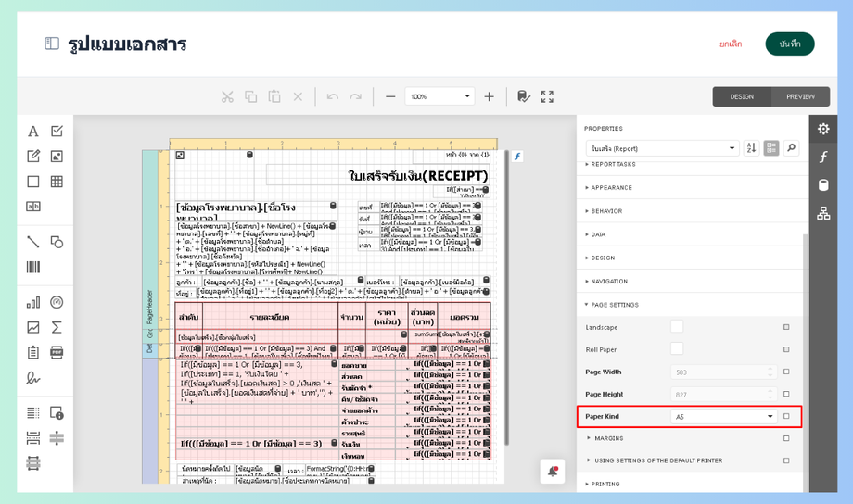Open the notifications bell

[x=553, y=471]
